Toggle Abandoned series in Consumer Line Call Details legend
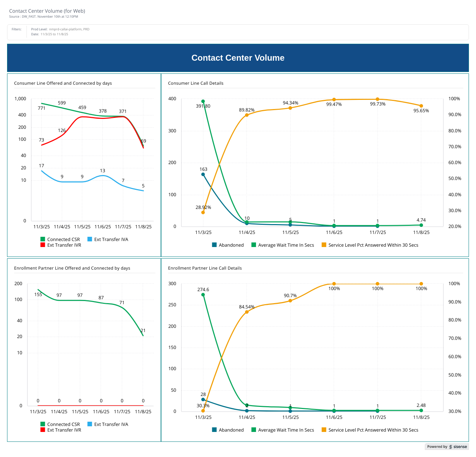The height and width of the screenshot is (457, 476). (x=231, y=245)
